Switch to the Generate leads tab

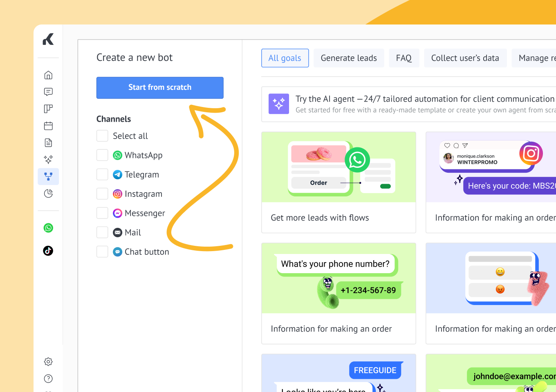point(349,58)
